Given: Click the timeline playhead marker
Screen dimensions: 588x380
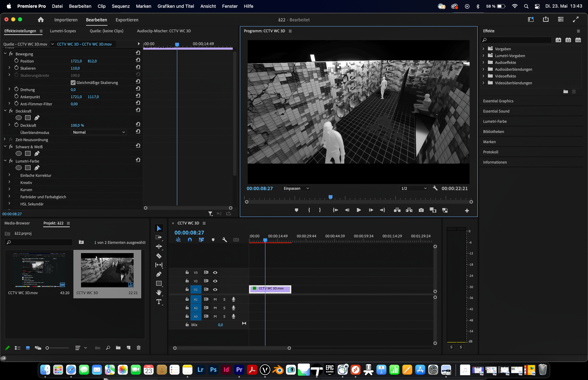Looking at the screenshot, I should [265, 240].
